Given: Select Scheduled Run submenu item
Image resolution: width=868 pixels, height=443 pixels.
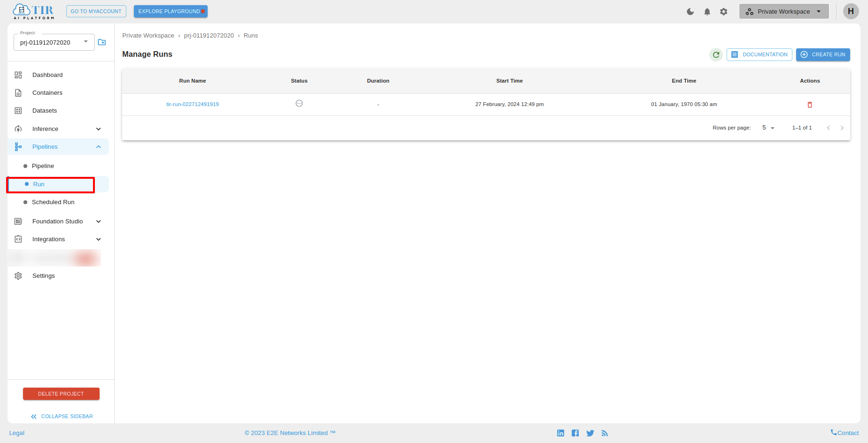Looking at the screenshot, I should coord(53,202).
